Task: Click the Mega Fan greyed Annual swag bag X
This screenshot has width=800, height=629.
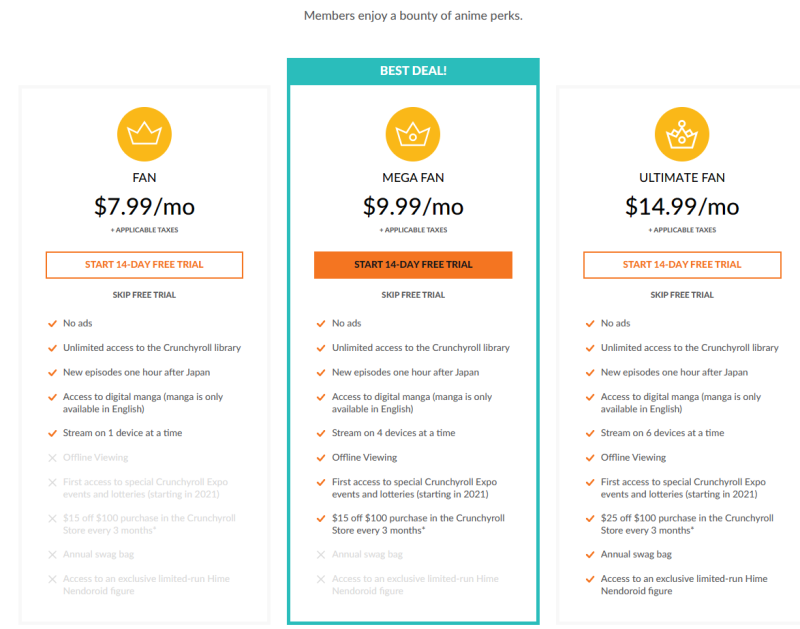Action: (321, 555)
